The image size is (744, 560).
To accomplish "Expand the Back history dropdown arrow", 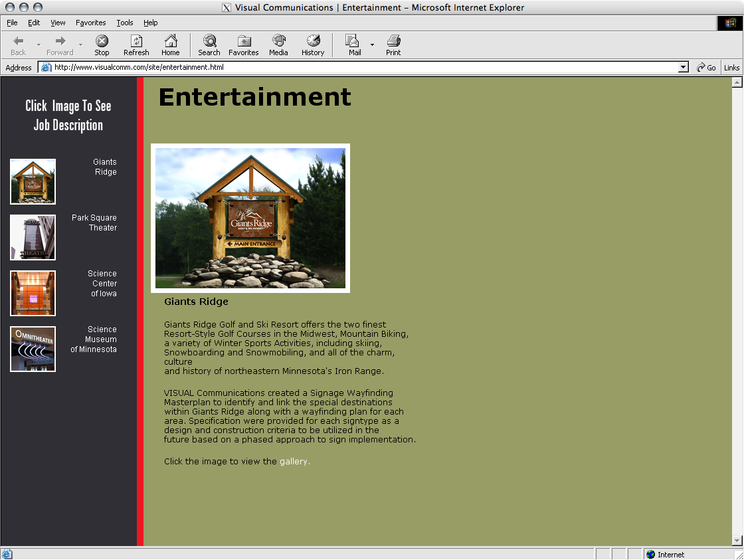I will point(39,45).
